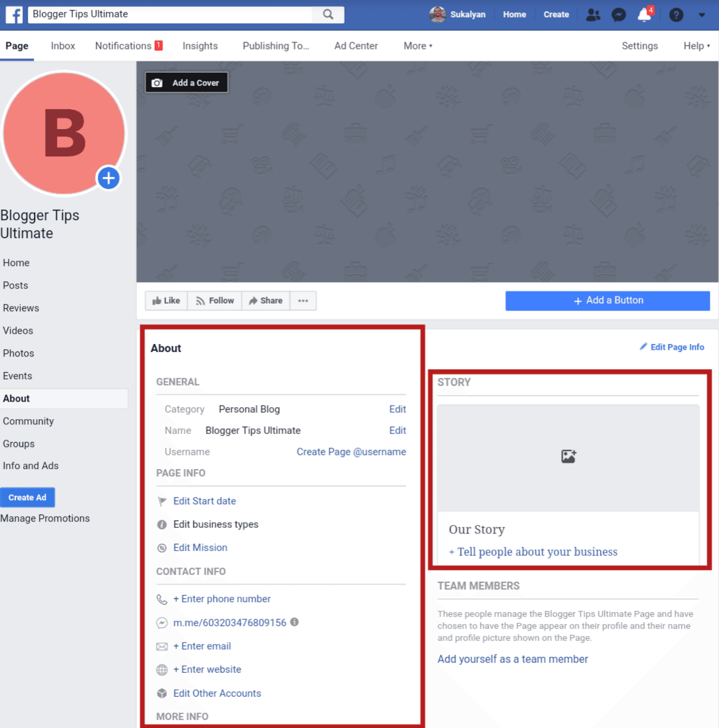Expand the More dropdown menu

pyautogui.click(x=418, y=46)
